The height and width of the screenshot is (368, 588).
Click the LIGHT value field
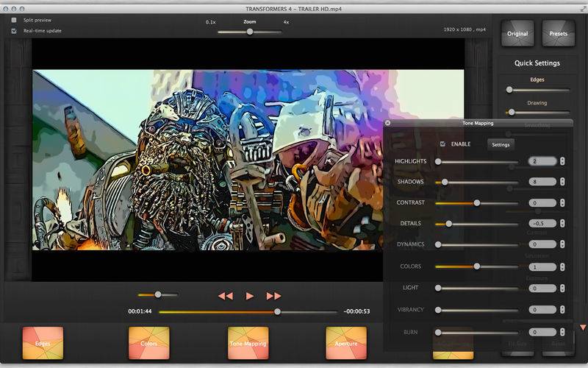pyautogui.click(x=542, y=289)
